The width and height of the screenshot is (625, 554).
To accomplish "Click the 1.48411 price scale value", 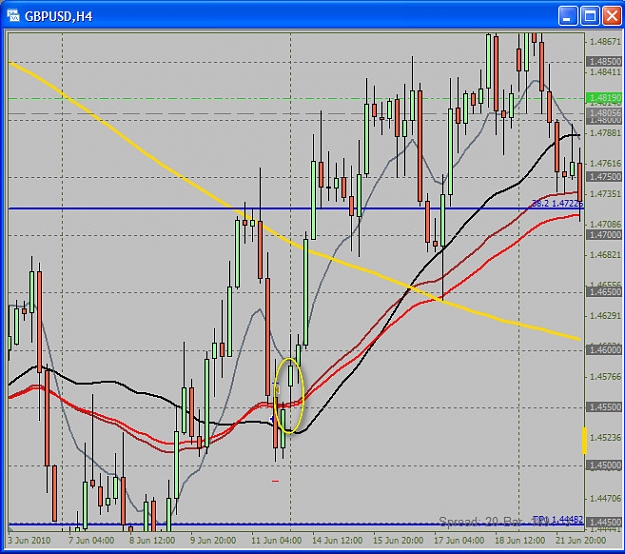I will (605, 72).
